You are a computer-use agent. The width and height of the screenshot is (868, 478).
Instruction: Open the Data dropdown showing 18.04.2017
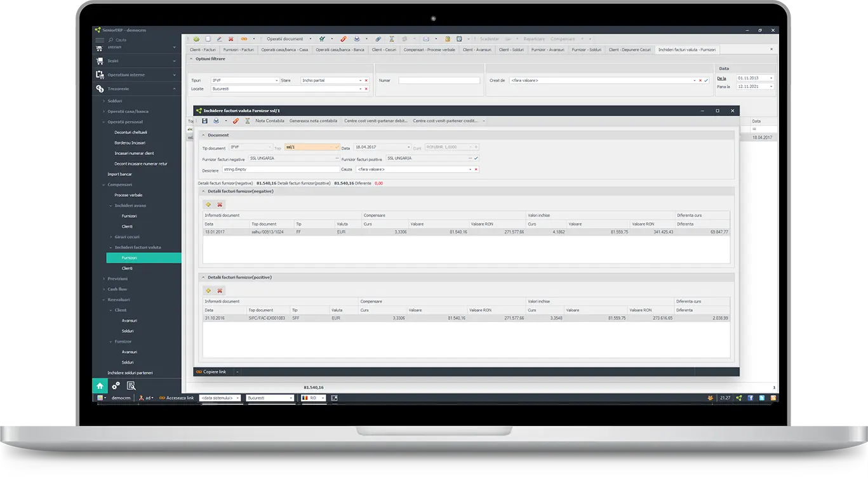(408, 147)
